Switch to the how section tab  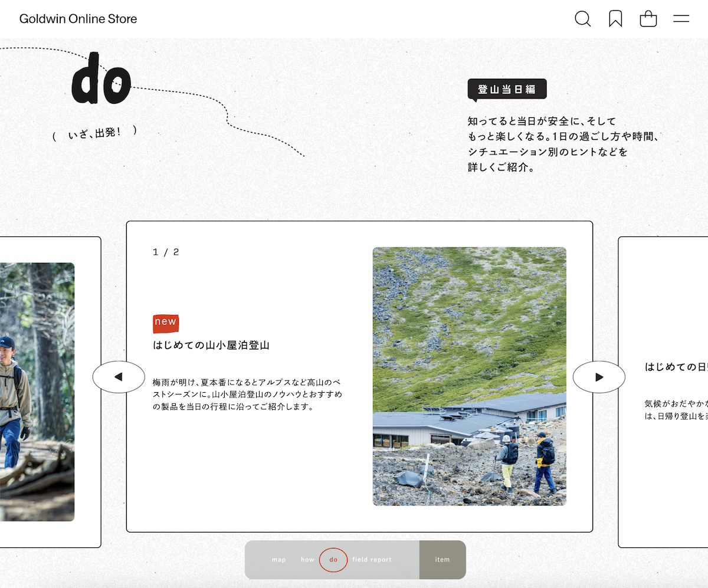tap(307, 560)
